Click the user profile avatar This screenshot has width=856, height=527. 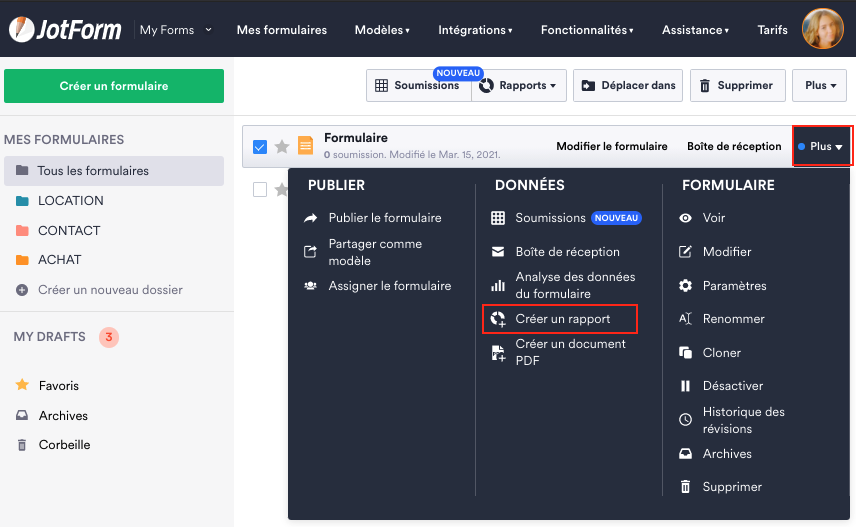(823, 29)
